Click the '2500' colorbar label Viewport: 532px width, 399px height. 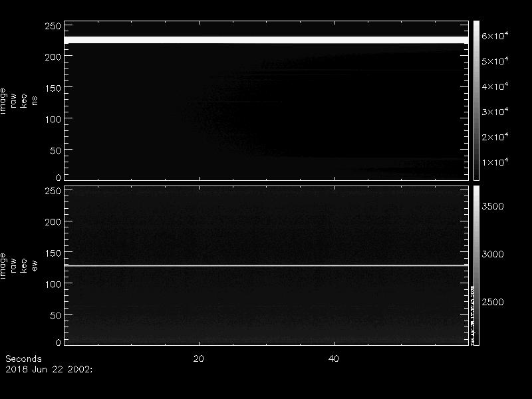point(493,302)
